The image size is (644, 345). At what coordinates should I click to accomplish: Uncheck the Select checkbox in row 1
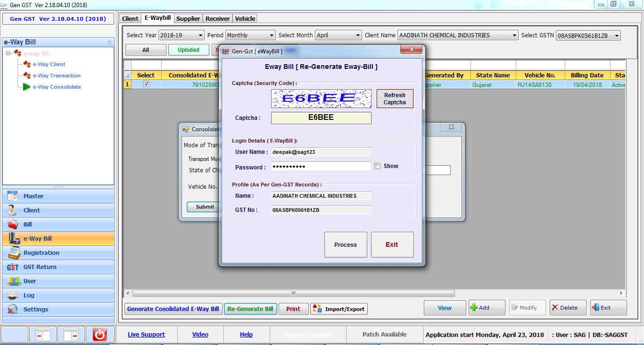[146, 84]
